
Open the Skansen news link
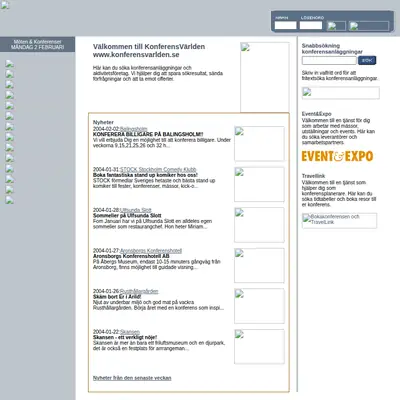coord(130,332)
